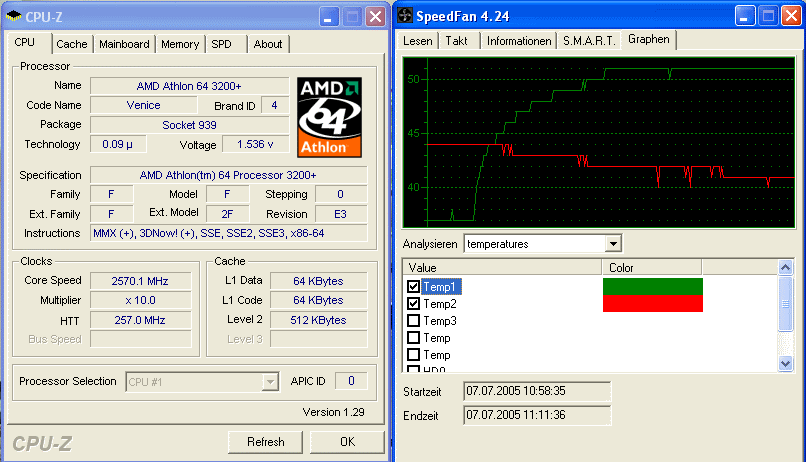Screen dimensions: 806x462
Task: Open the Processor Selection CPU #1 dropdown
Action: [x=270, y=382]
